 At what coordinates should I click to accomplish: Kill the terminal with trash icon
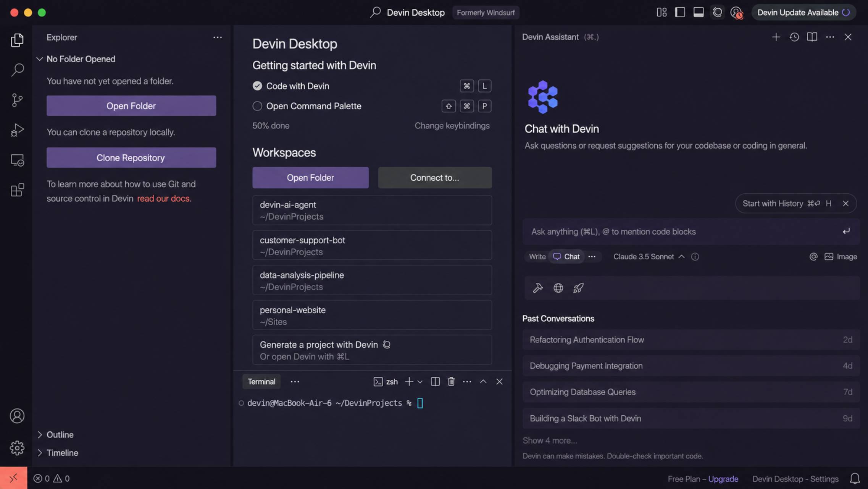tap(451, 382)
